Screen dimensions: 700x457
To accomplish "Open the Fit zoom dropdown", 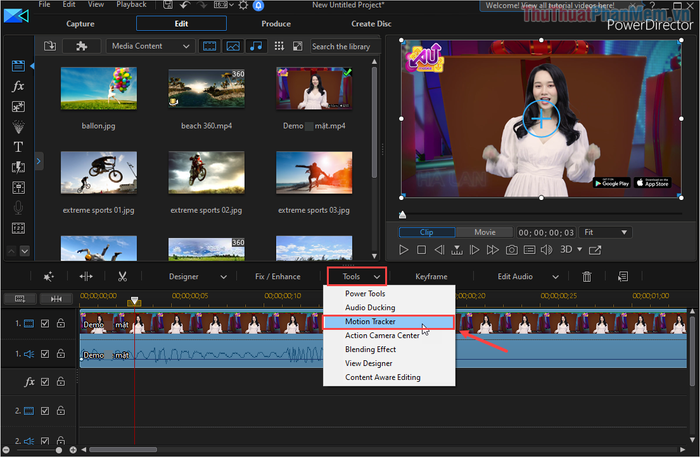I will [x=606, y=232].
